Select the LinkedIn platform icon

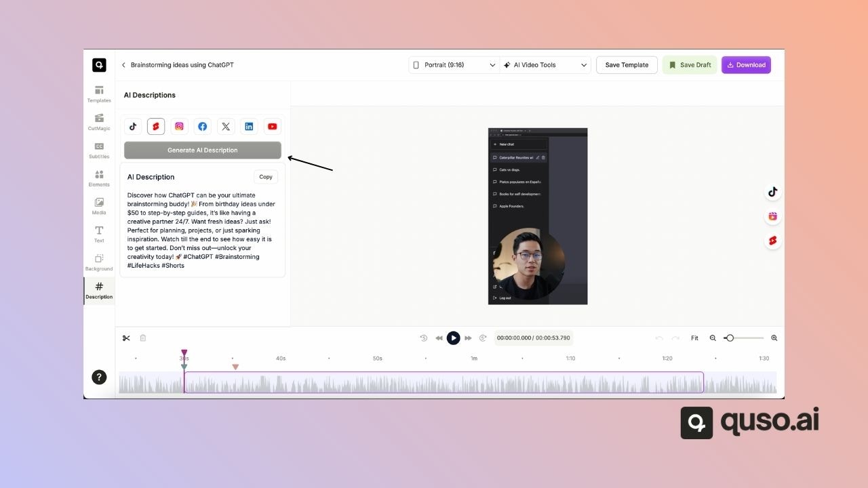[x=249, y=126]
